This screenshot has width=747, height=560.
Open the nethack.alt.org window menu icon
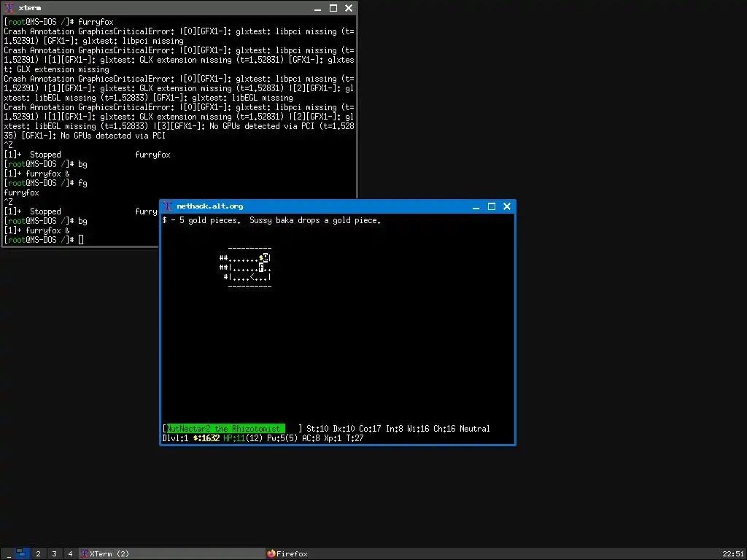coord(167,206)
